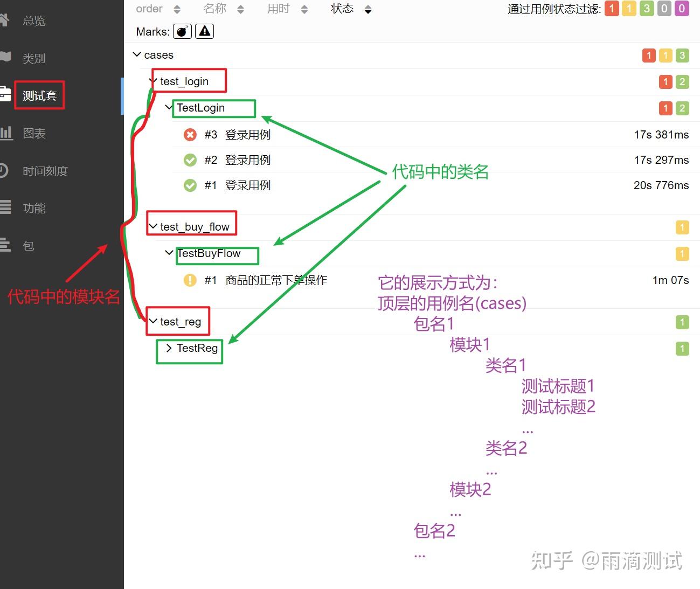Image resolution: width=700 pixels, height=589 pixels.
Task: Open the 图表 graphs bar chart icon
Action: (6, 133)
